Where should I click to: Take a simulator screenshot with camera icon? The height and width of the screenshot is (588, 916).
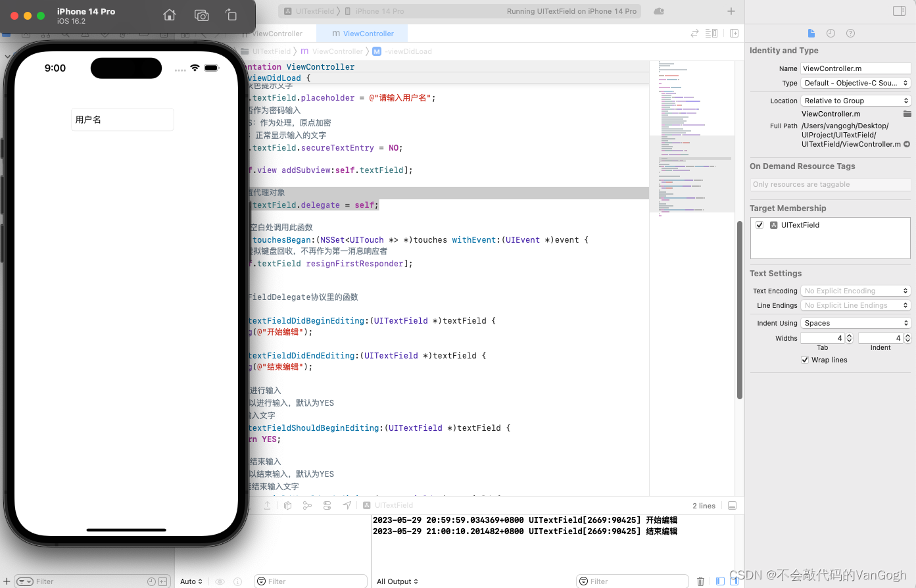coord(202,15)
